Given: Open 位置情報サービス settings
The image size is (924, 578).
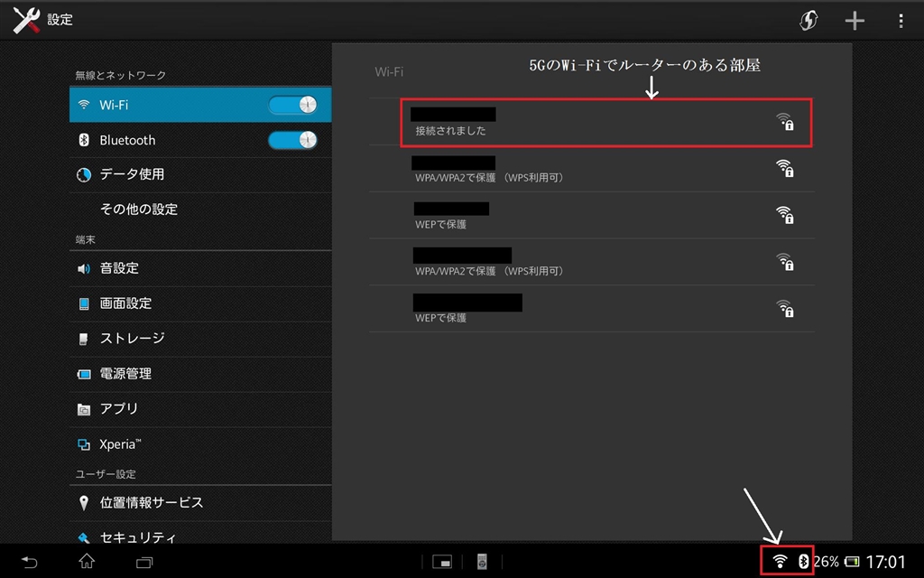Looking at the screenshot, I should [x=200, y=502].
